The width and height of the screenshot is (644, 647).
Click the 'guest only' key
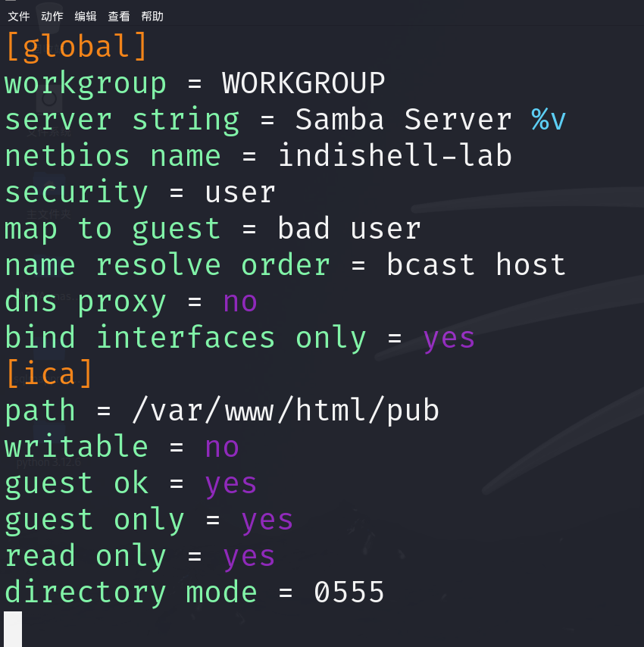point(95,520)
